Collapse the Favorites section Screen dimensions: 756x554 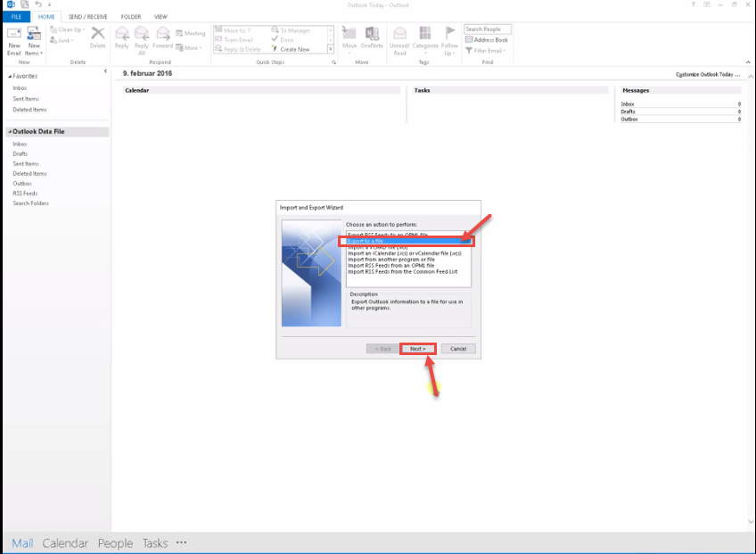10,76
